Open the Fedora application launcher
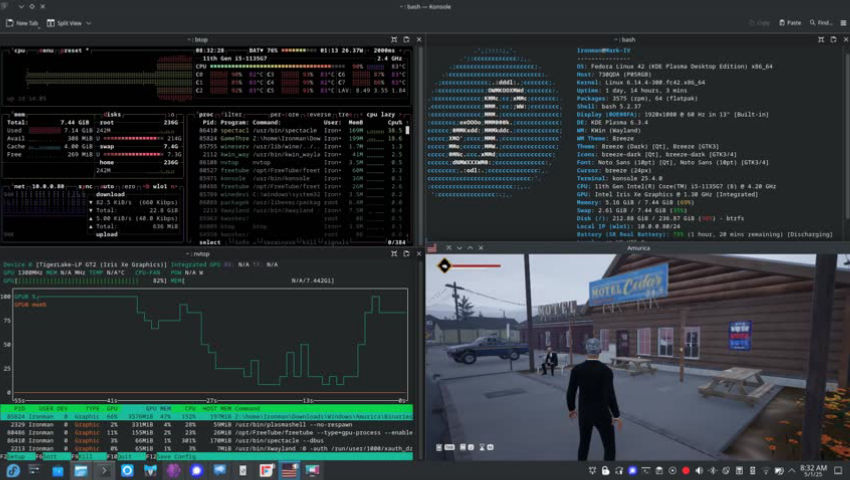This screenshot has height=480, width=850. point(13,470)
